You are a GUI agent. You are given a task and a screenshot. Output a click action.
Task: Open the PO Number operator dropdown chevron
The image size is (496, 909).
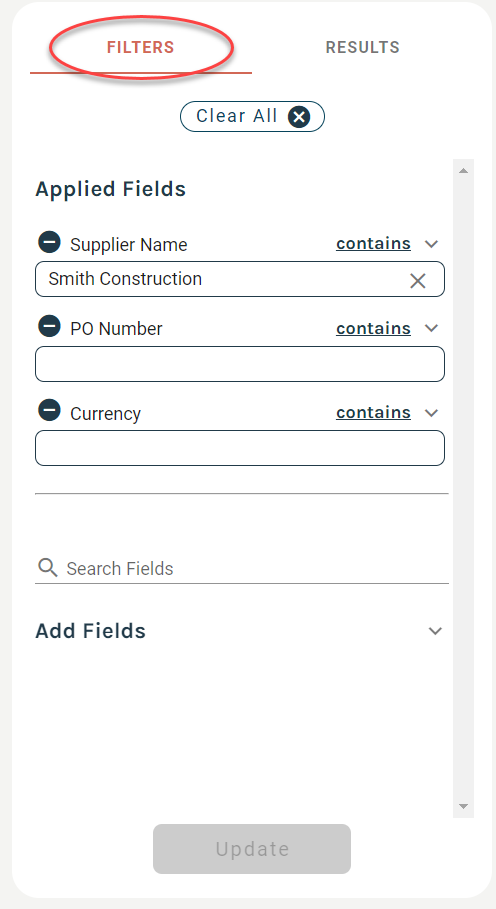tap(431, 328)
